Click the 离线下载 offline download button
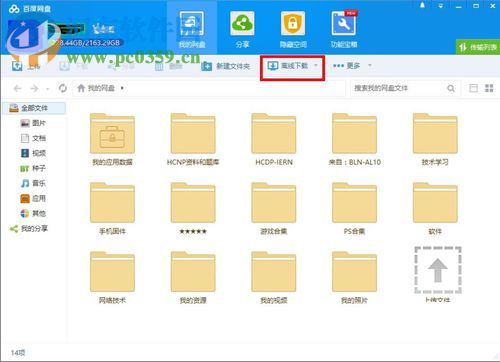 (288, 66)
